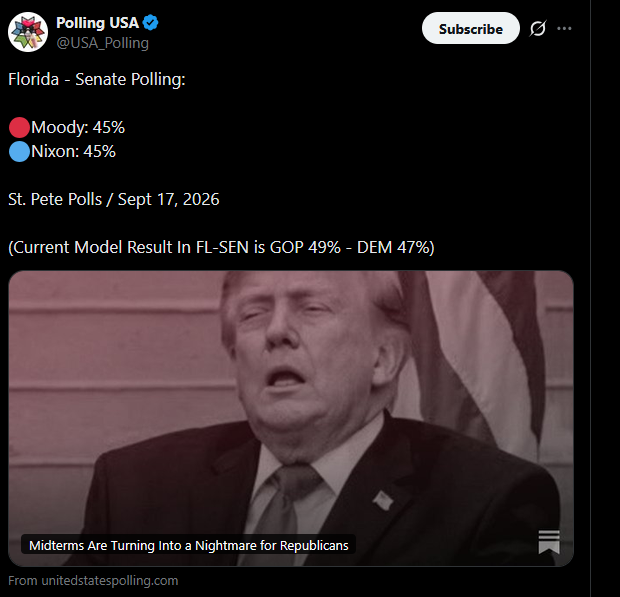The width and height of the screenshot is (620, 597).
Task: Click the lapel pin in the preview photo
Action: tap(383, 500)
